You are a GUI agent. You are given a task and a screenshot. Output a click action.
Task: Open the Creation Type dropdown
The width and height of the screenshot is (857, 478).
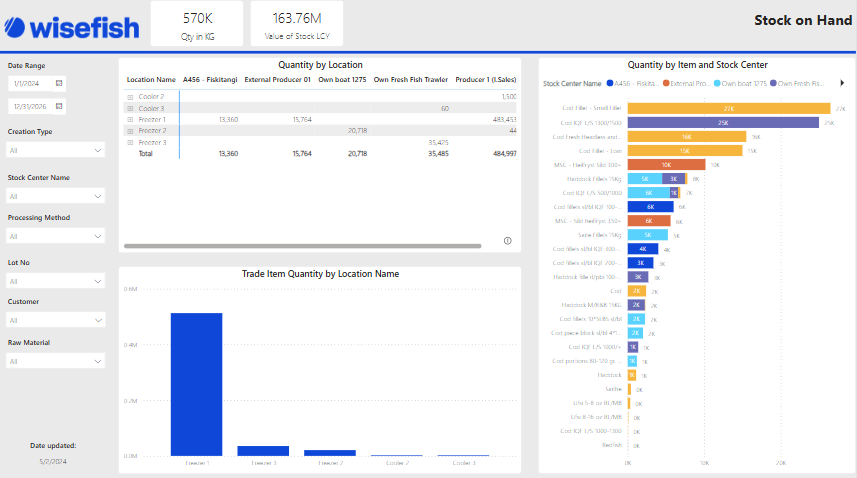56,150
